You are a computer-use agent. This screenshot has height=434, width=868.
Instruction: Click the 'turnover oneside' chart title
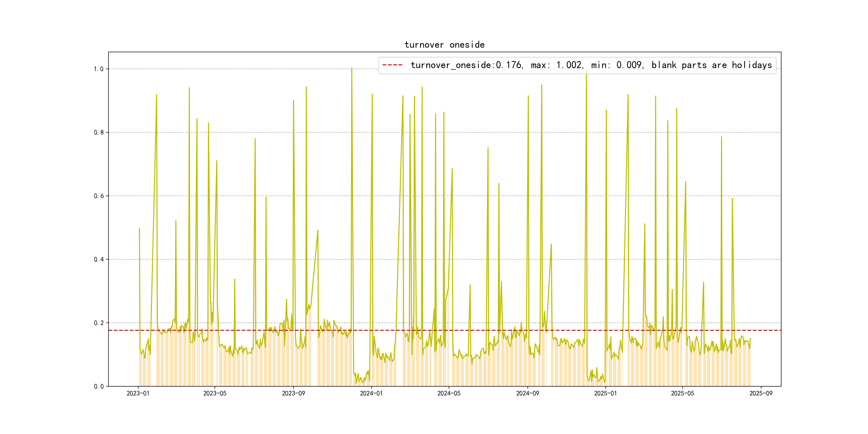444,45
